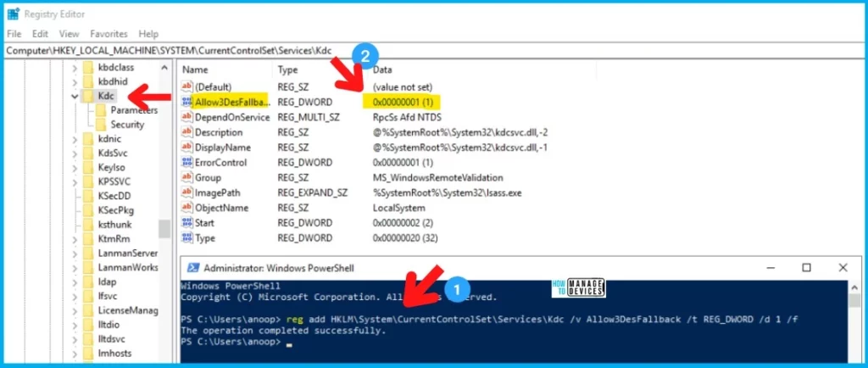The image size is (868, 368).
Task: Open the File menu
Action: 14,34
